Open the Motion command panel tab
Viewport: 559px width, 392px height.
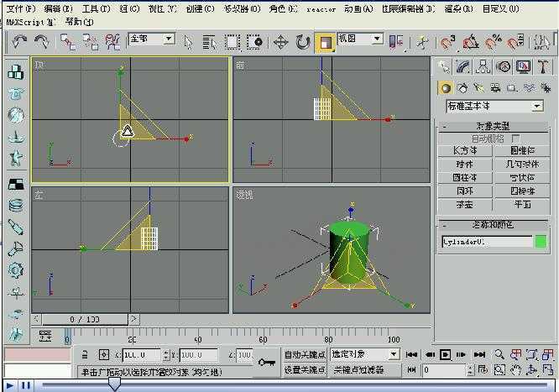point(503,66)
